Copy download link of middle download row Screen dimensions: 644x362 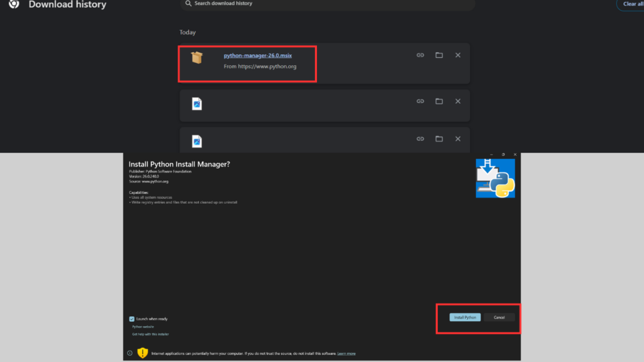pos(420,101)
